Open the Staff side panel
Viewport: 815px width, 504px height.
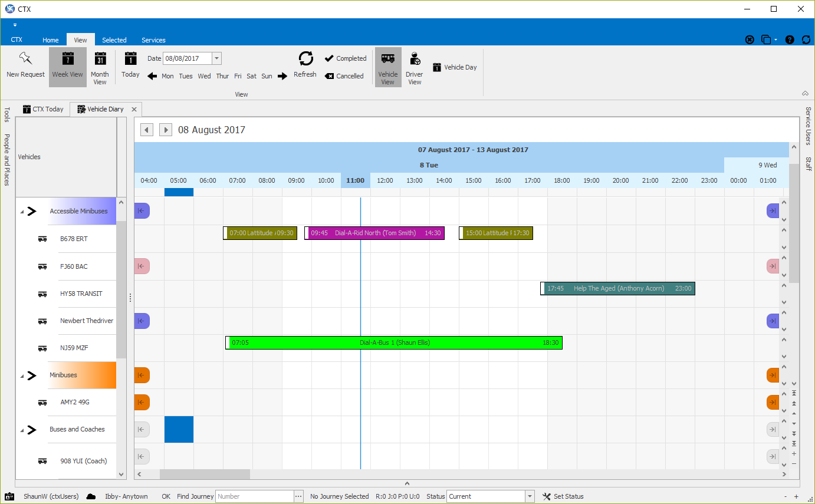pos(808,164)
